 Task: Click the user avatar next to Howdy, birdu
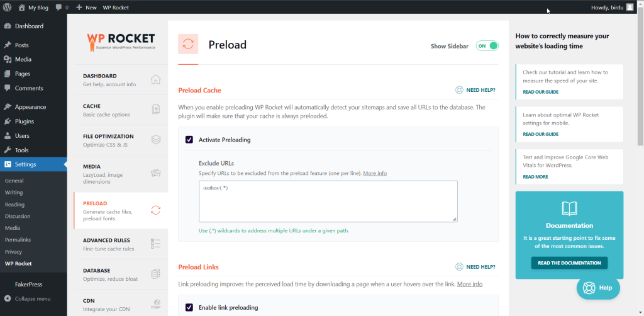point(630,8)
